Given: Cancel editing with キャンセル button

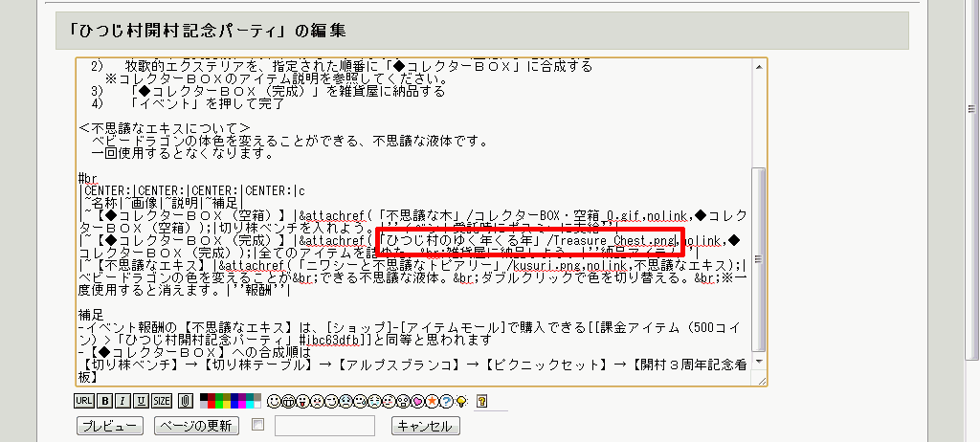Looking at the screenshot, I should tap(427, 426).
